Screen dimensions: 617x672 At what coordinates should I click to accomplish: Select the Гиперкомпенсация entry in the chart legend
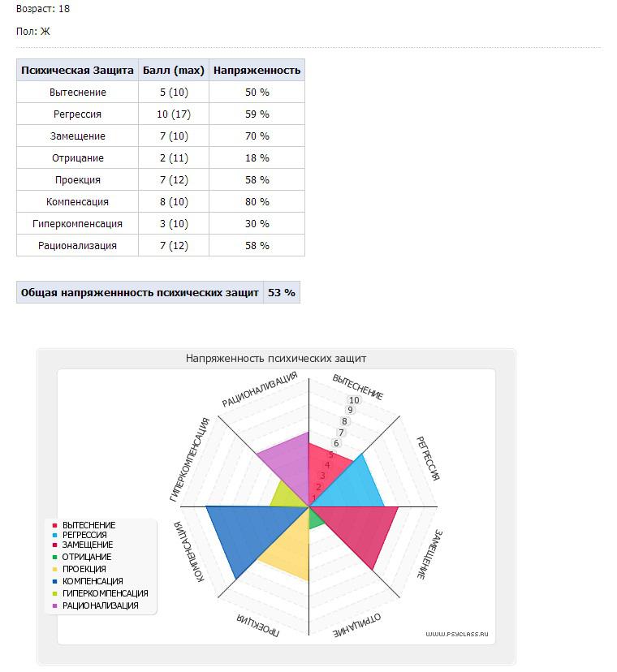click(x=105, y=593)
